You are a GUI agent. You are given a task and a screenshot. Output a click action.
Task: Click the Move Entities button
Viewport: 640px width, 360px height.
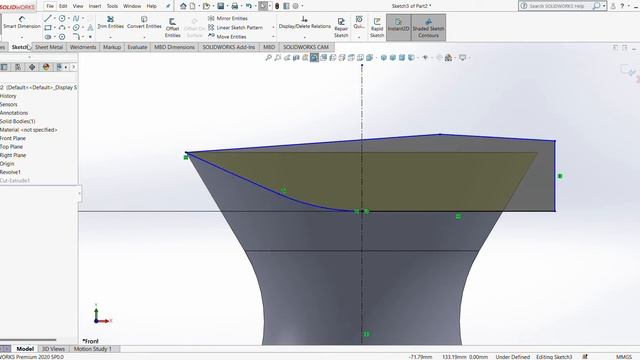[x=227, y=37]
